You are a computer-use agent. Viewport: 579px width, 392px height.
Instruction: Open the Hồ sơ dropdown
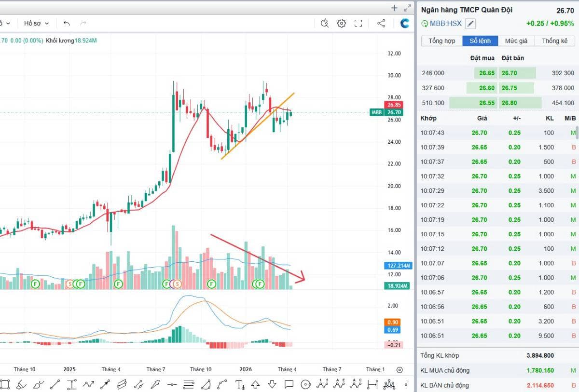click(x=35, y=23)
